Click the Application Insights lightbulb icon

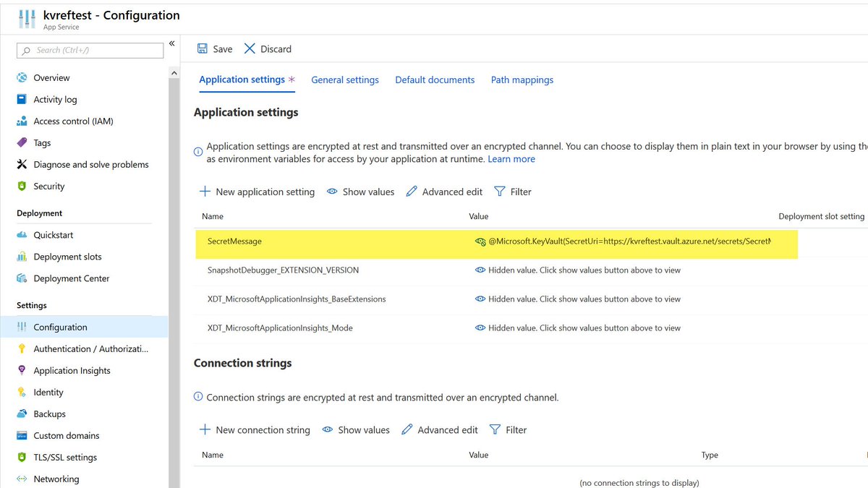tap(21, 370)
